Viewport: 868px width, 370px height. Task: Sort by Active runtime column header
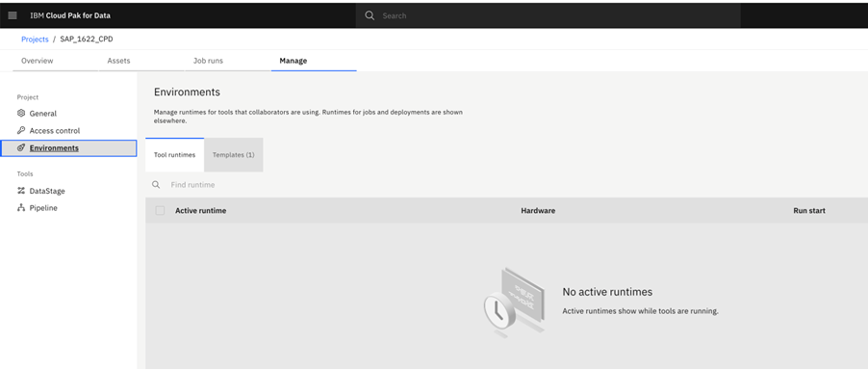[x=200, y=210]
